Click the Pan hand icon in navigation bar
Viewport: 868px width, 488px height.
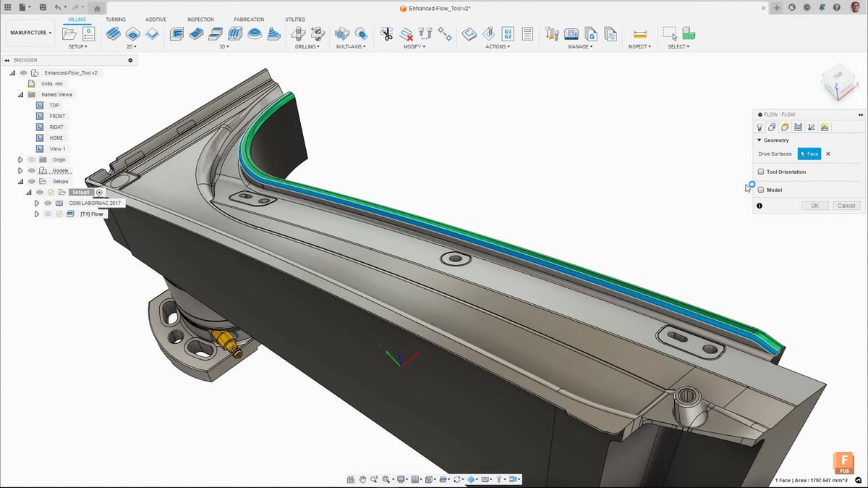point(362,479)
